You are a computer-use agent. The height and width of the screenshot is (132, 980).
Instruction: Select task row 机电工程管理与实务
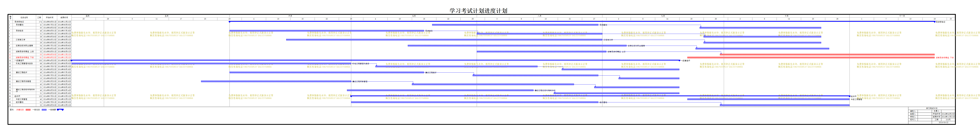(x=40, y=63)
